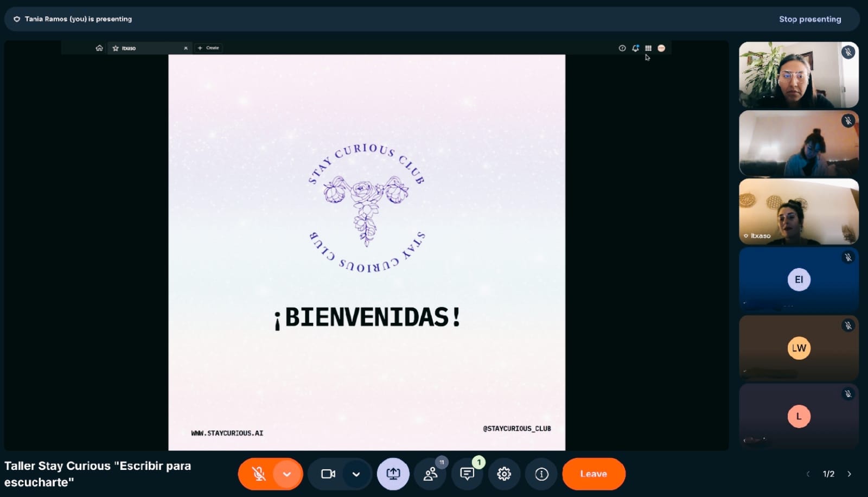Open the notifications bell in the shared window
Viewport: 868px width, 497px height.
tap(635, 48)
